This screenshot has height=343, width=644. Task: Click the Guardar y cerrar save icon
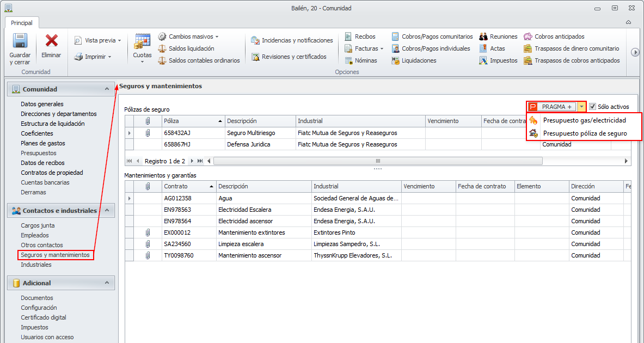(20, 42)
